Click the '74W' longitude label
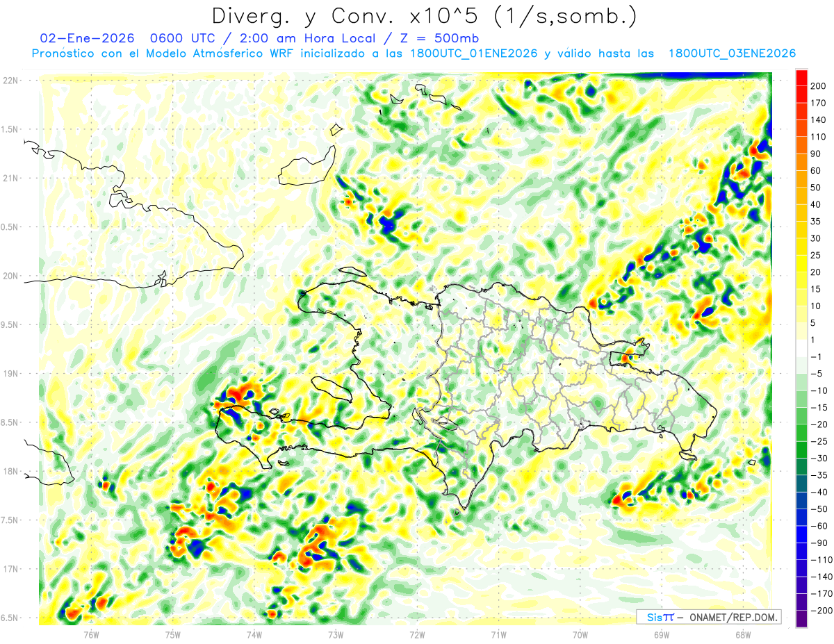The width and height of the screenshot is (834, 644). (254, 634)
